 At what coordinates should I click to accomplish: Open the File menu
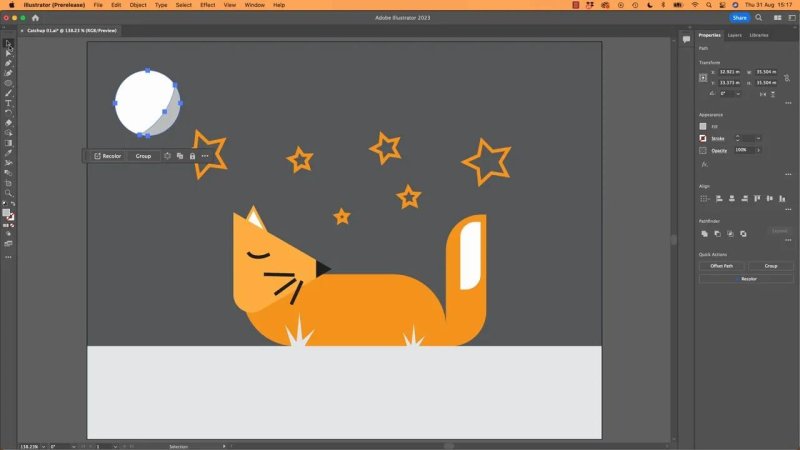tap(98, 5)
